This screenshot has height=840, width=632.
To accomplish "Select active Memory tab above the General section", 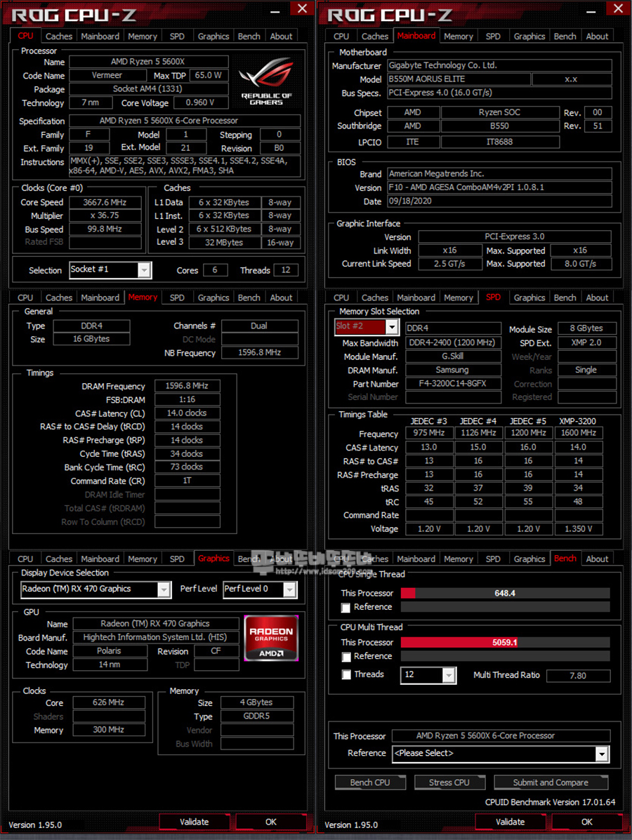I will pyautogui.click(x=143, y=298).
